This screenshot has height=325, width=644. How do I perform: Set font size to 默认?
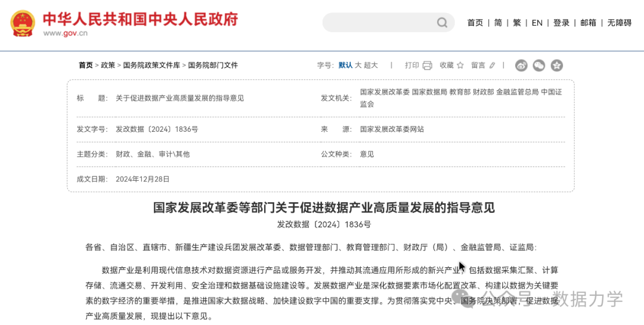point(345,65)
